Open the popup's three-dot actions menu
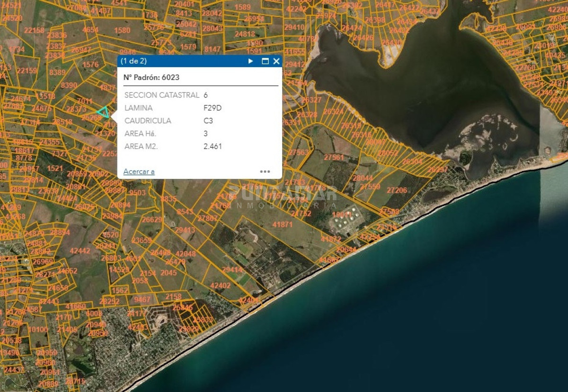This screenshot has width=568, height=392. click(265, 171)
